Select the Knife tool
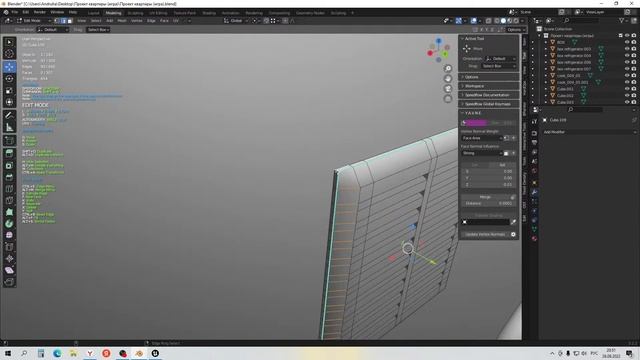640x360 pixels. tap(9, 200)
